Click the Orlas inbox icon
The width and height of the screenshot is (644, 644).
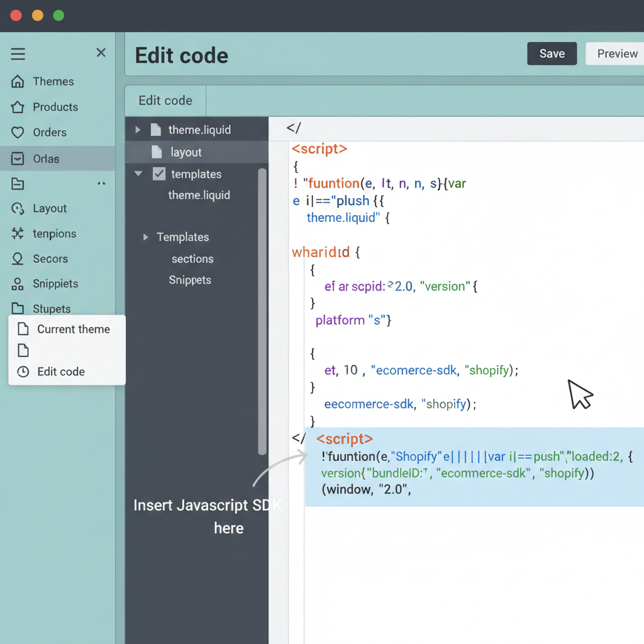pyautogui.click(x=18, y=158)
